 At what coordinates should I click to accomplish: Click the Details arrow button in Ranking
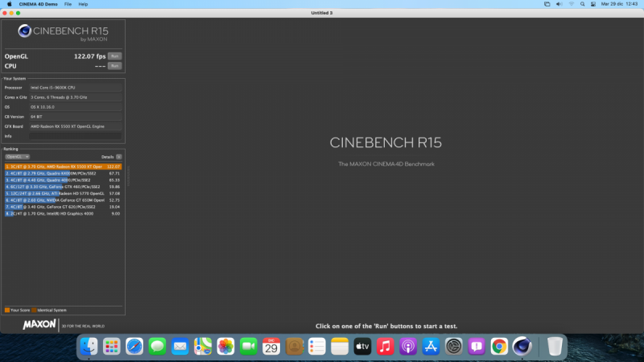click(118, 157)
